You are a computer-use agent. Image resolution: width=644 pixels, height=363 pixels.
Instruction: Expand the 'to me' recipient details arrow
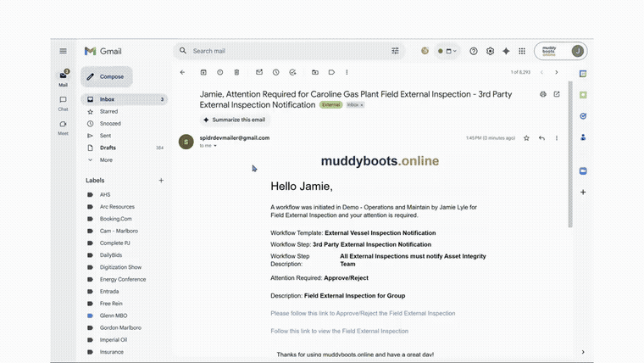click(215, 146)
